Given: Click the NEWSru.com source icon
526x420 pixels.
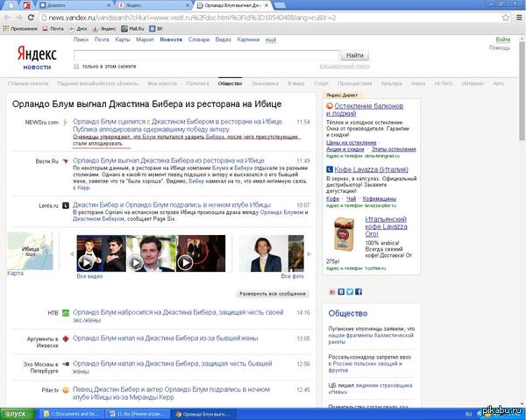Looking at the screenshot, I should 66,122.
